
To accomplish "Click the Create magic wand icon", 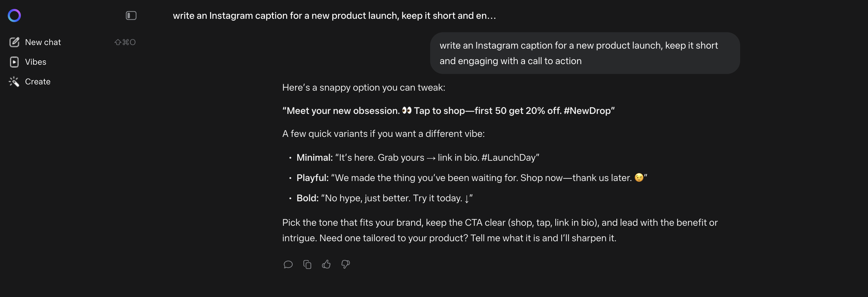I will click(x=14, y=82).
